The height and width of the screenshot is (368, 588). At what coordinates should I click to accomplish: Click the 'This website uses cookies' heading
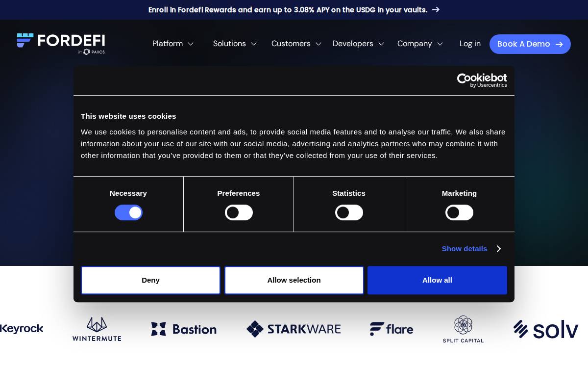tap(128, 116)
